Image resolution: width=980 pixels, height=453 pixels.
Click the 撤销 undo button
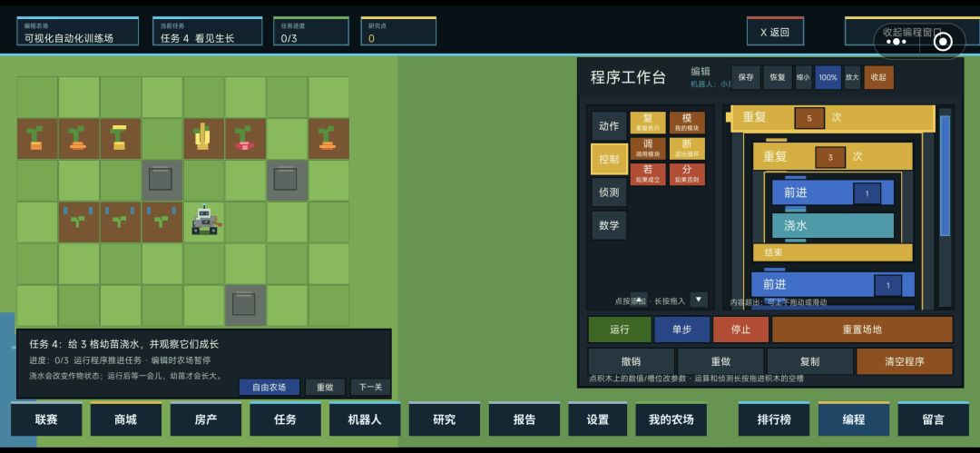pos(631,361)
